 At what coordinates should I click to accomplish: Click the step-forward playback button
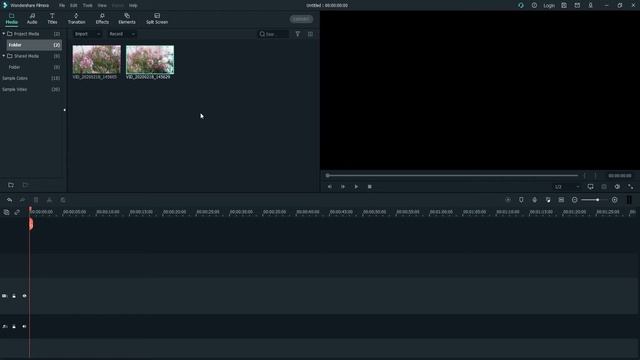[343, 187]
